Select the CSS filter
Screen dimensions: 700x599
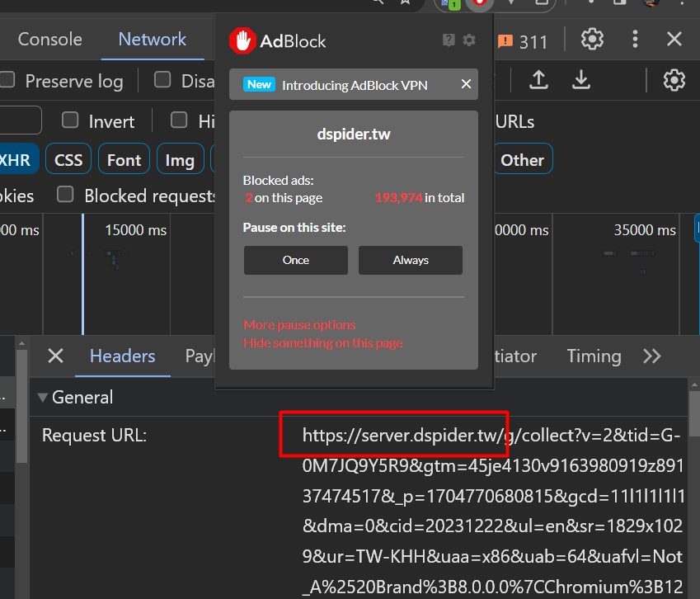(x=68, y=159)
